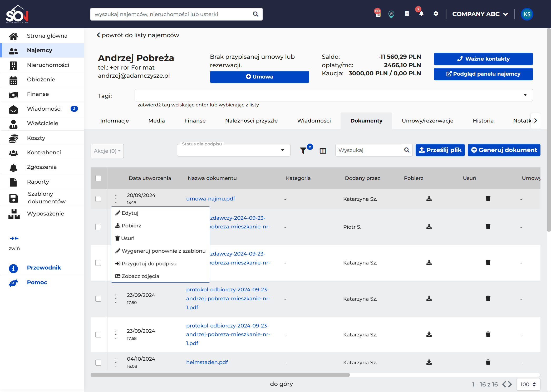The width and height of the screenshot is (551, 392).
Task: Open settings gear in top bar
Action: (436, 14)
